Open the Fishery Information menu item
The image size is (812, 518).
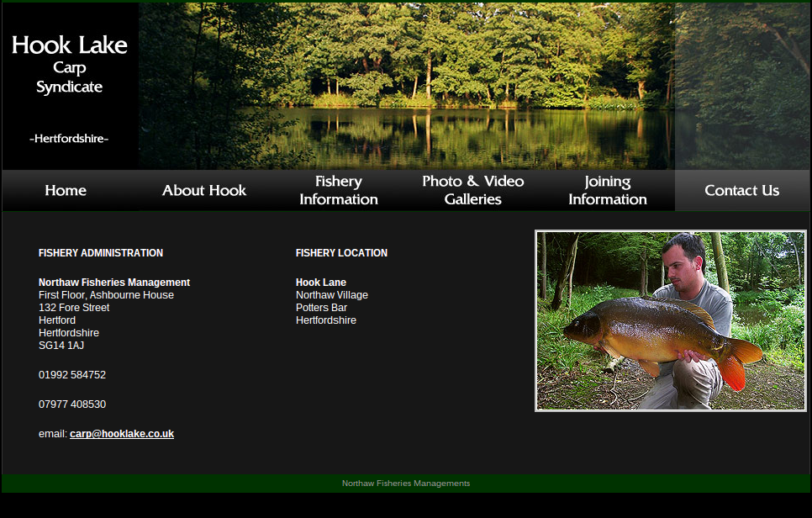pos(339,190)
